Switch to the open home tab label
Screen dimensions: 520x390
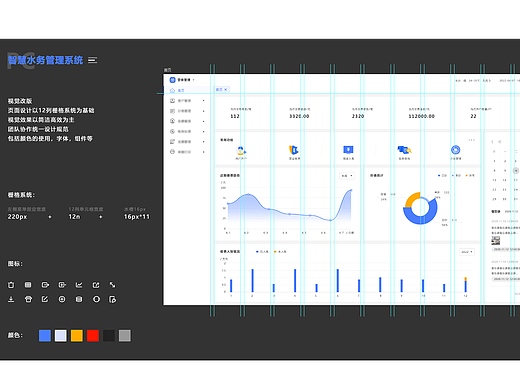(x=219, y=89)
